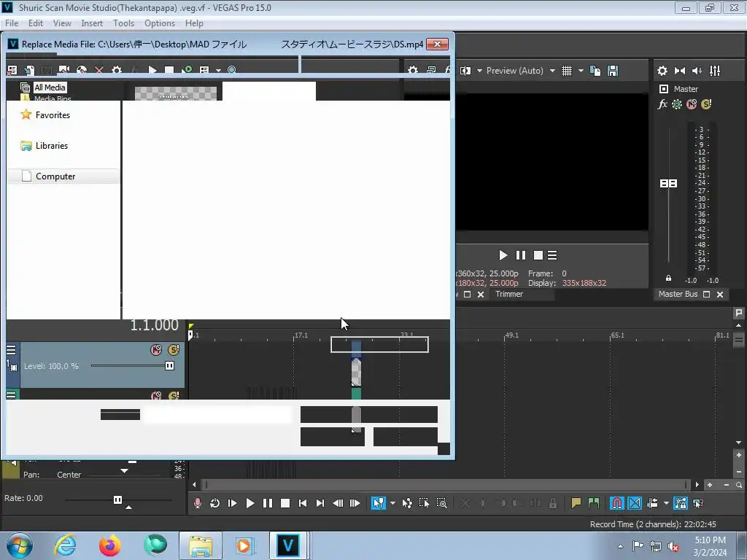
Task: Click Play From Start in the timeline transport
Action: [x=233, y=503]
